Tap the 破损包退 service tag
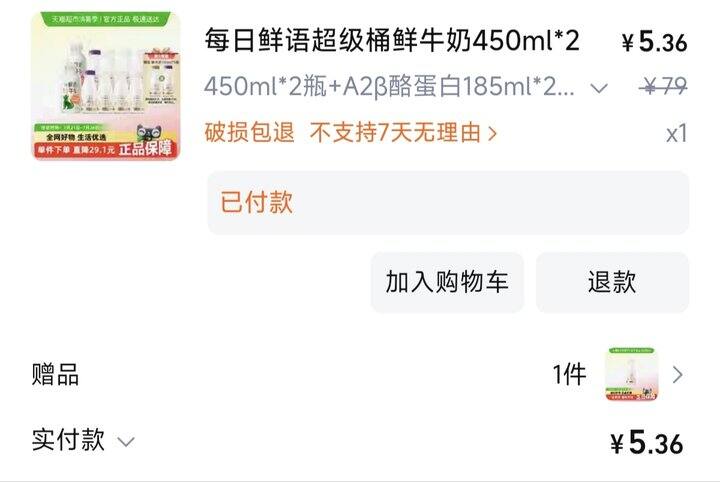The height and width of the screenshot is (482, 720). click(x=249, y=133)
